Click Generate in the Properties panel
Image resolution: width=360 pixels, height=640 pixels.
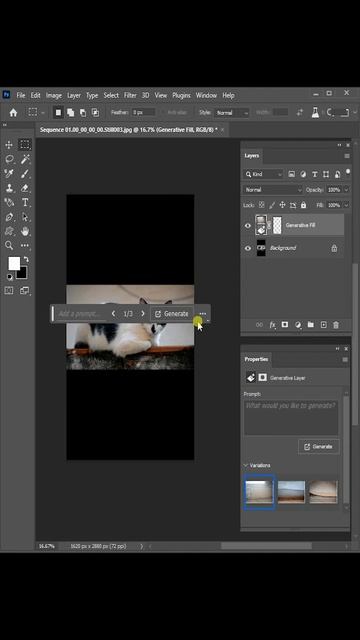tap(318, 447)
